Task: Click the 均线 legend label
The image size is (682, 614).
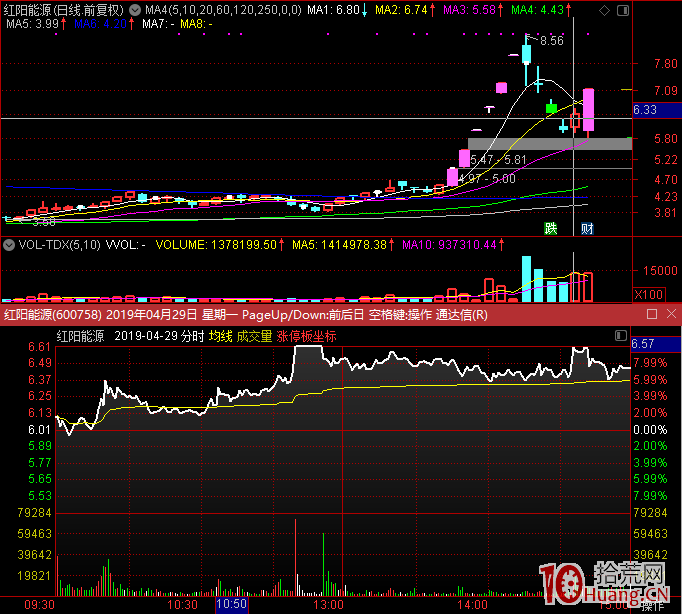Action: click(221, 336)
